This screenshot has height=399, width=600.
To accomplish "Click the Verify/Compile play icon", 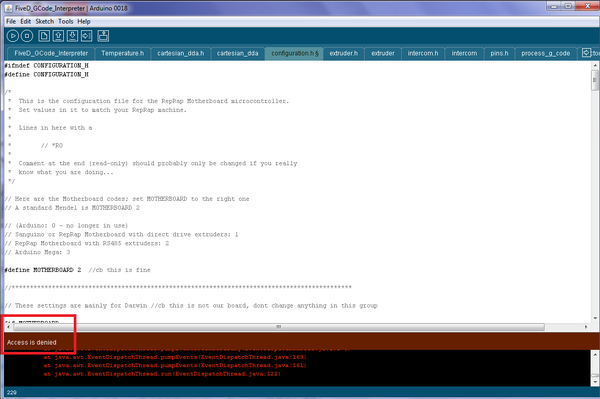I will coord(13,36).
